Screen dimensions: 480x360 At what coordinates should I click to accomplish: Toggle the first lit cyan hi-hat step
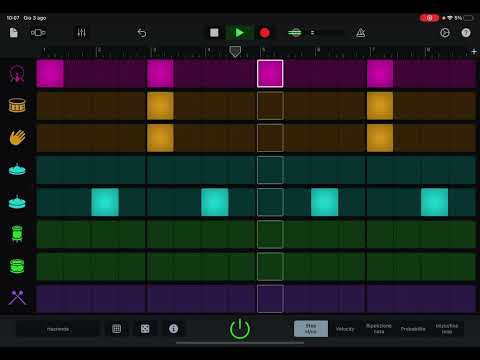[x=105, y=202]
